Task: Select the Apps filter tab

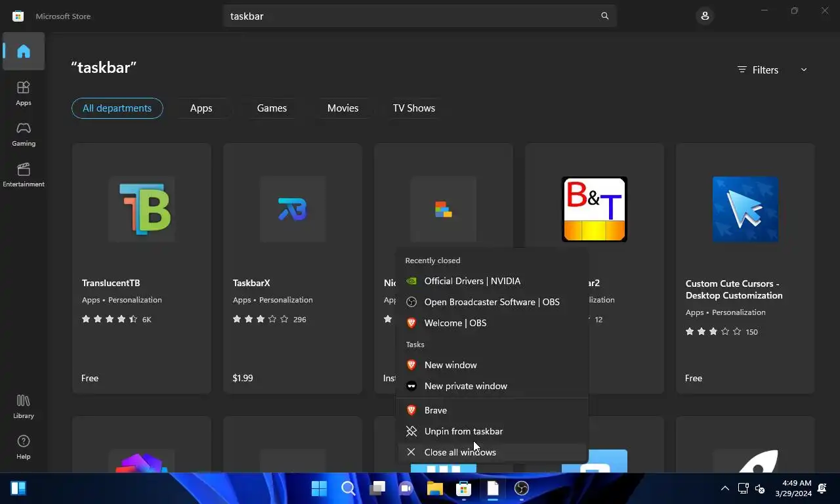Action: [201, 108]
